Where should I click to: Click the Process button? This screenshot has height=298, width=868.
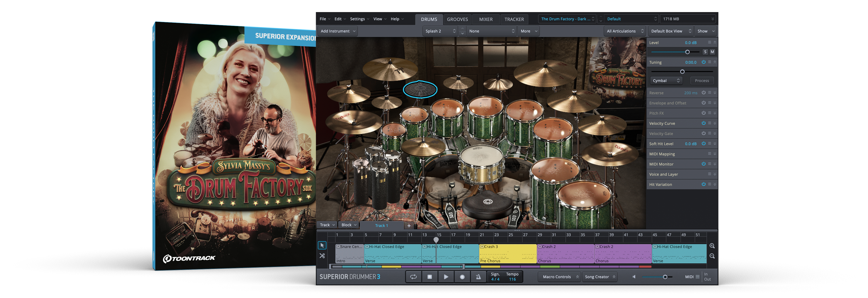[x=702, y=81]
